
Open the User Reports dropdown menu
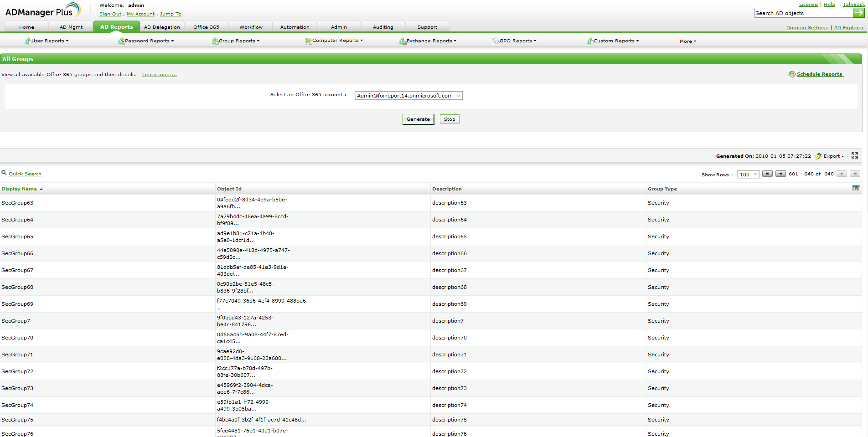pyautogui.click(x=47, y=41)
